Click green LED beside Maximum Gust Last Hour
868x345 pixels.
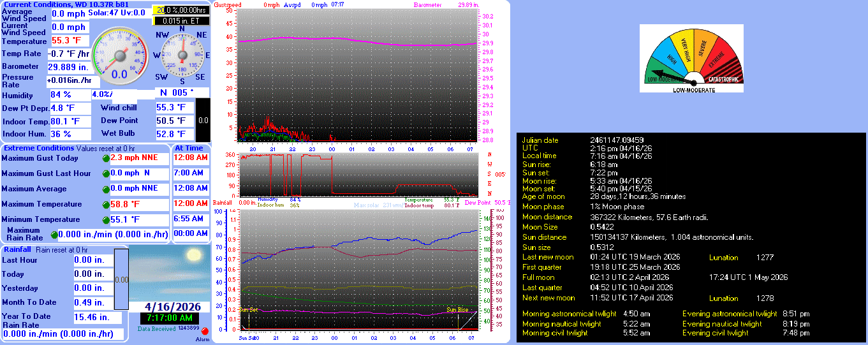[x=106, y=173]
